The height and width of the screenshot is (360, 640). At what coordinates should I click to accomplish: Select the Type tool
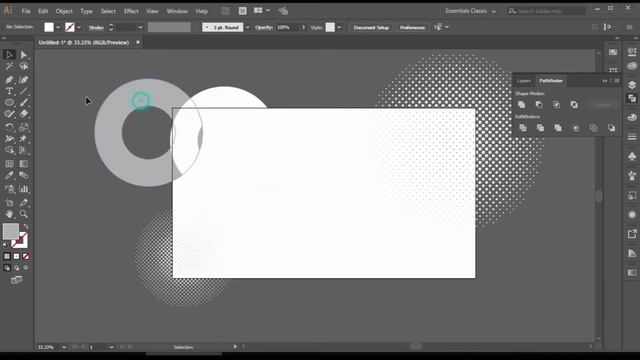coord(9,91)
